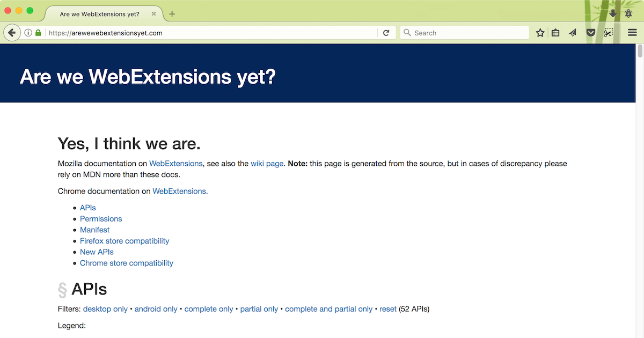This screenshot has height=338, width=644.
Task: Close the 'Are we WebExtensions yet?' tab
Action: [x=154, y=14]
